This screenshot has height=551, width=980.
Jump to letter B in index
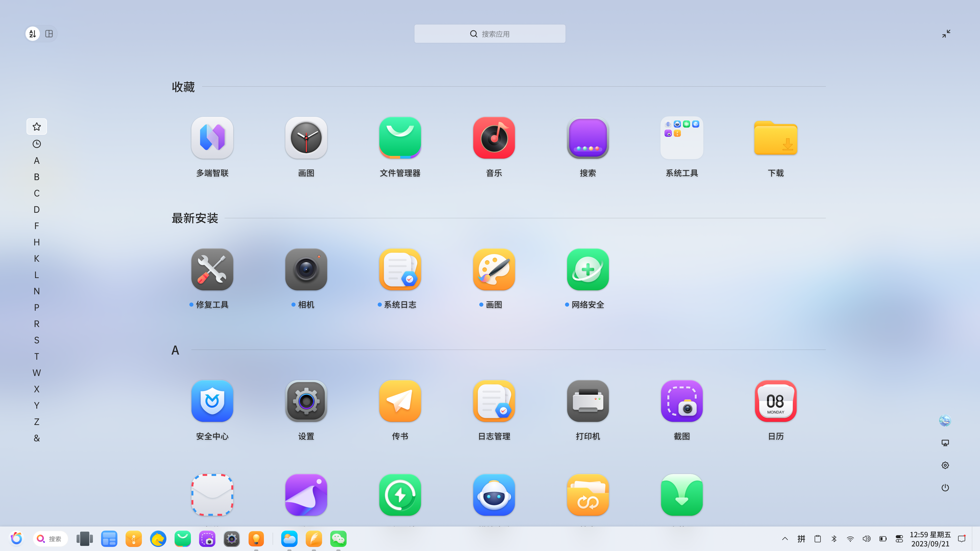point(36,177)
